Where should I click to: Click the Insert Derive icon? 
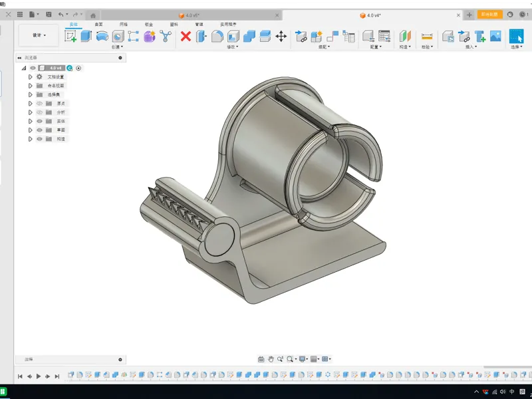click(464, 36)
